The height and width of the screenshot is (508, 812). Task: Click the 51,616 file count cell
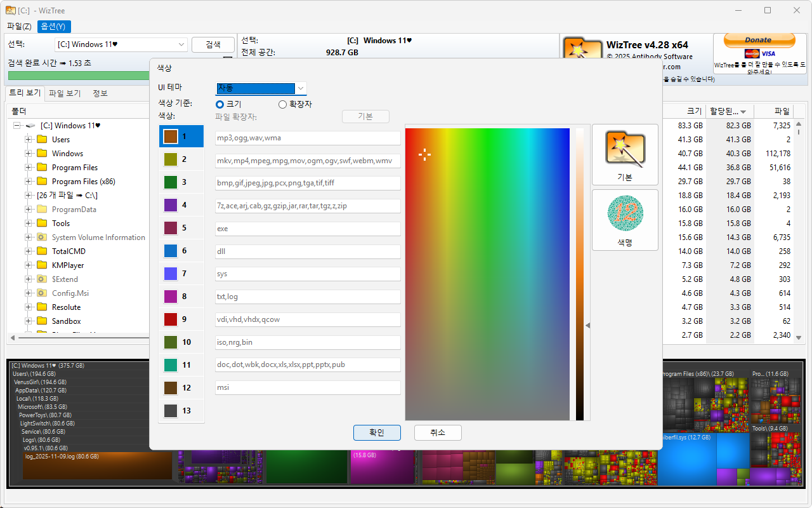pyautogui.click(x=780, y=168)
